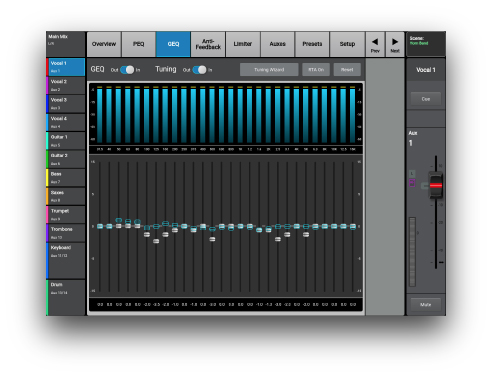The width and height of the screenshot is (491, 376).
Task: Select the Keyboard Aux 11/12 mix
Action: click(66, 261)
